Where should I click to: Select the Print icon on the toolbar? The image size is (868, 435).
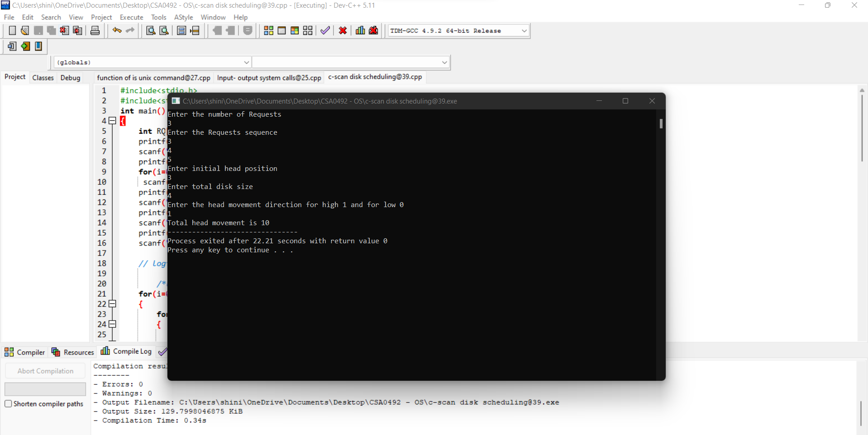point(95,30)
